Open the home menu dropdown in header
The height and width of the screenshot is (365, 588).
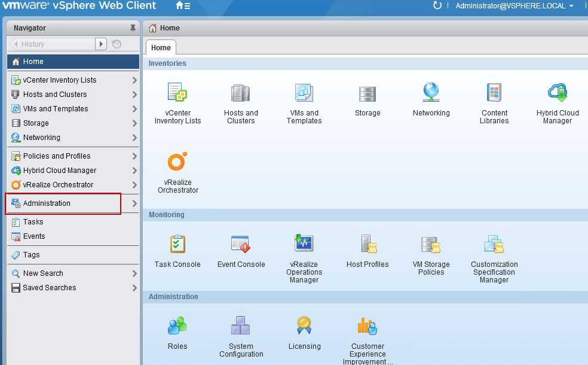coord(183,6)
